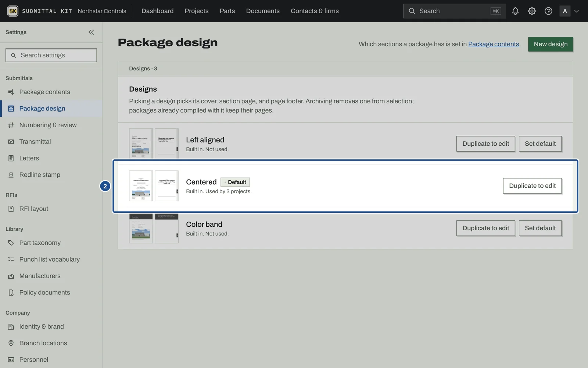Viewport: 588px width, 368px height.
Task: Duplicate the Color band design to edit
Action: (485, 228)
